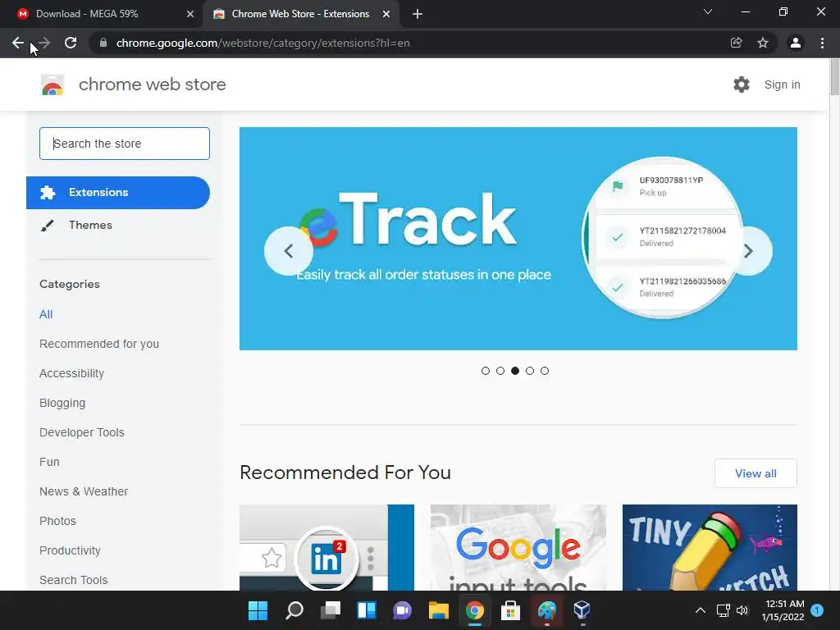Screen dimensions: 840x630
Task: Share this page using address bar icon
Action: click(736, 43)
